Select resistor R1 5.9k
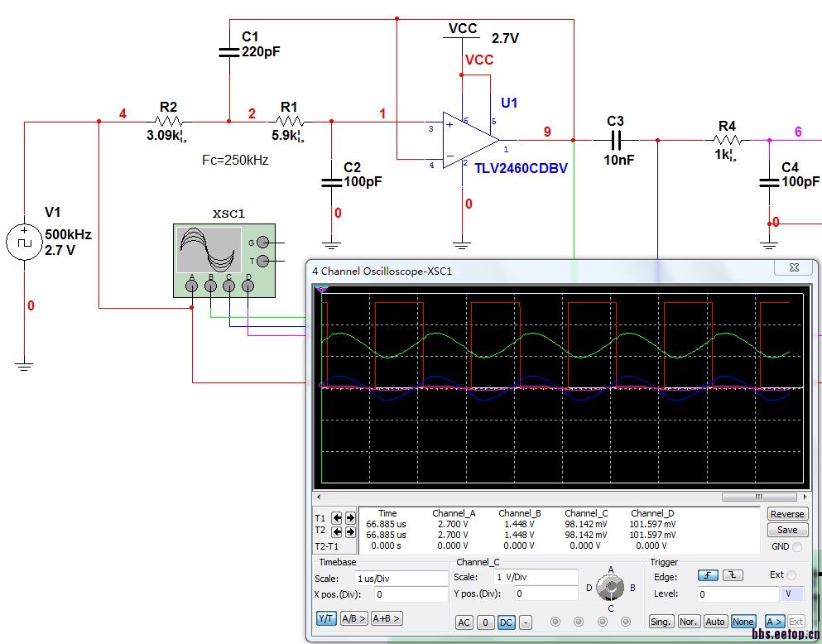 click(290, 122)
